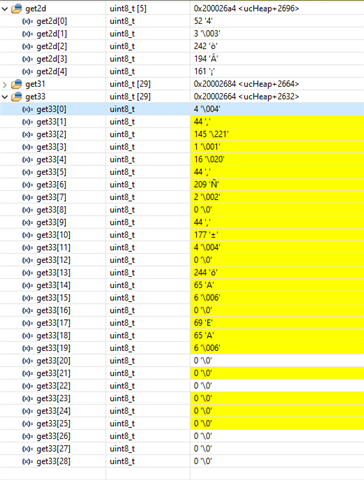Select the get33[20] element row
This screenshot has height=480, width=364.
coord(182,361)
